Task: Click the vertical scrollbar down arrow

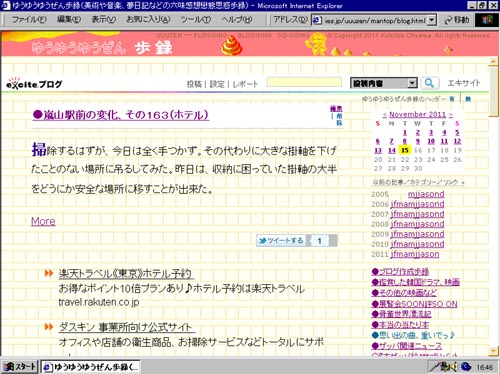Action: click(493, 351)
